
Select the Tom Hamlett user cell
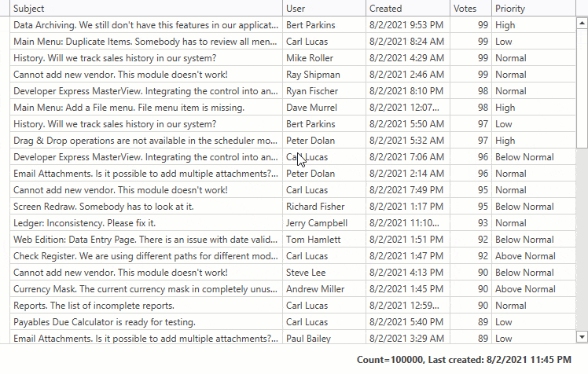pyautogui.click(x=313, y=240)
